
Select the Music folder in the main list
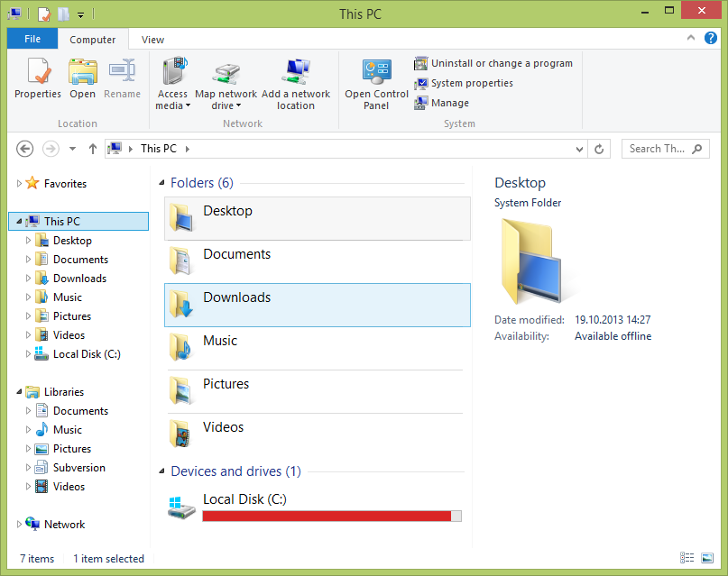point(318,348)
